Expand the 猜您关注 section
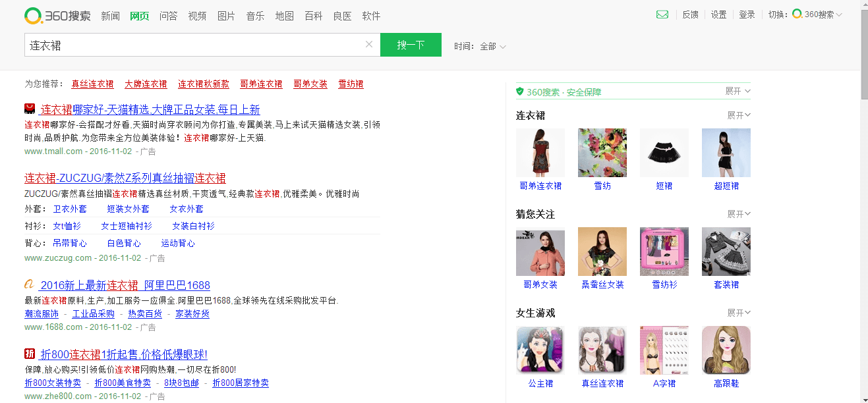This screenshot has width=868, height=403. [739, 214]
